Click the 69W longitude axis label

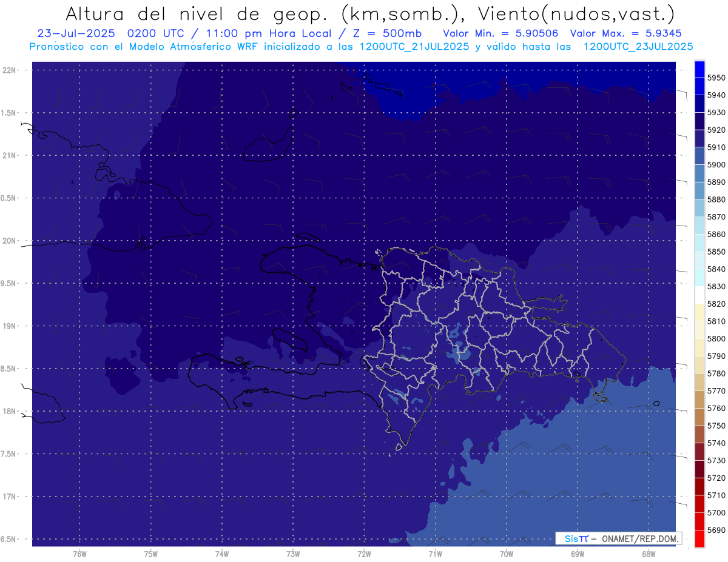[578, 554]
